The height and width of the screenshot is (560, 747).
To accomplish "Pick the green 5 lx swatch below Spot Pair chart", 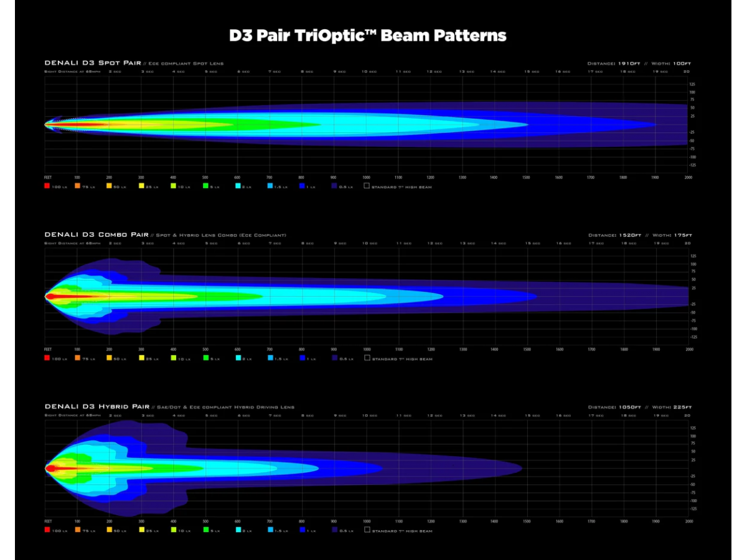I will (x=205, y=186).
